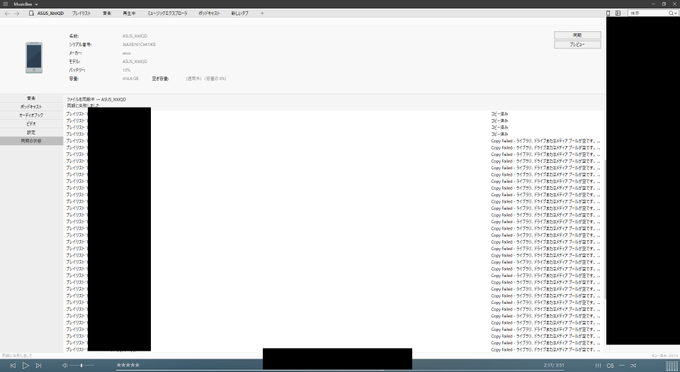Minimize the MusicBee window
Viewport: 680px width, 372px height.
(x=653, y=4)
